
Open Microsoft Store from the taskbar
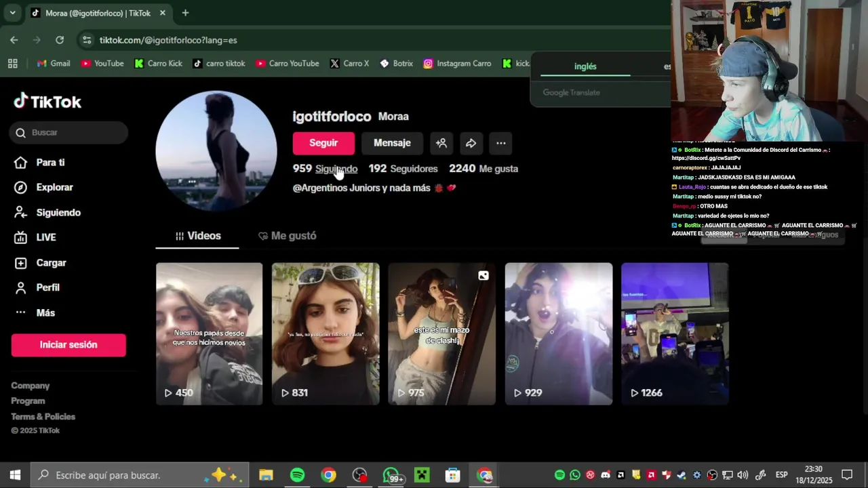point(453,475)
